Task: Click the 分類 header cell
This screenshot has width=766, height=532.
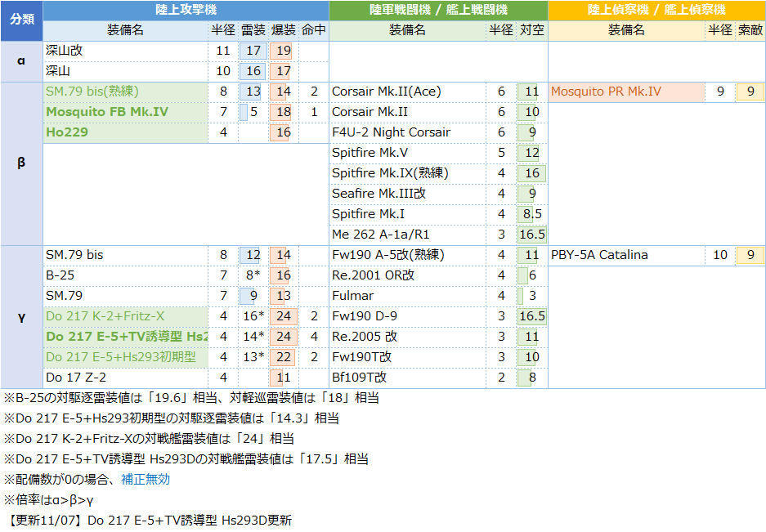Action: 21,20
